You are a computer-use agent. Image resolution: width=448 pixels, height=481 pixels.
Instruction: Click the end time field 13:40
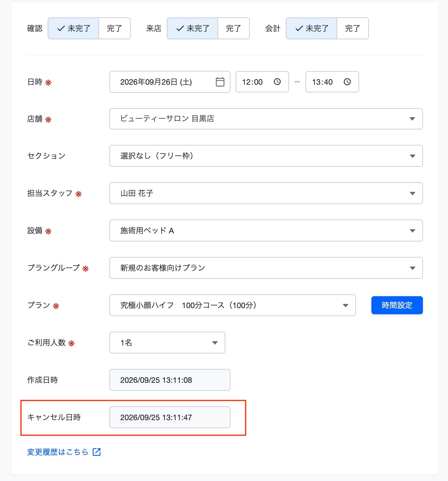[332, 82]
